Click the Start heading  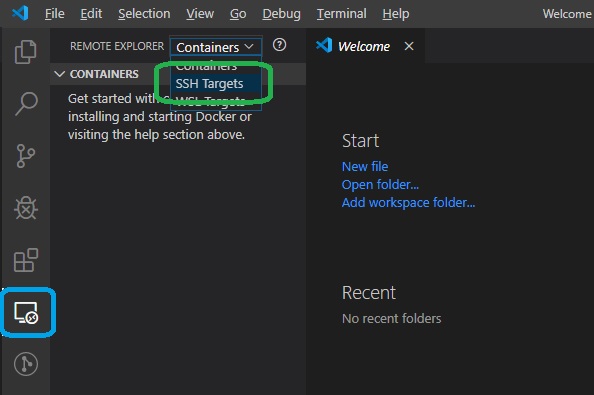tap(360, 141)
